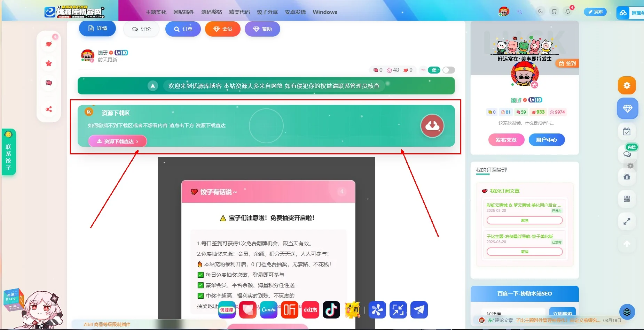The image size is (644, 330).
Task: Open the QR code panel in right sidebar
Action: (x=627, y=199)
